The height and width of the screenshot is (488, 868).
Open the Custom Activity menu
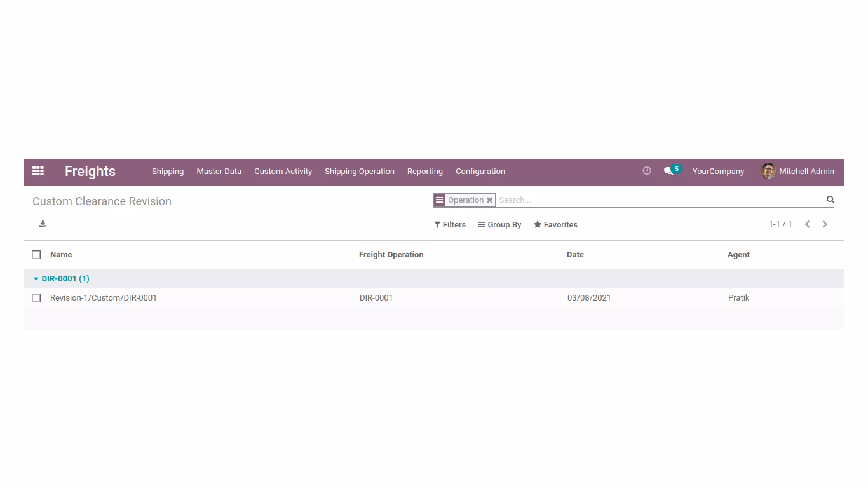coord(283,171)
